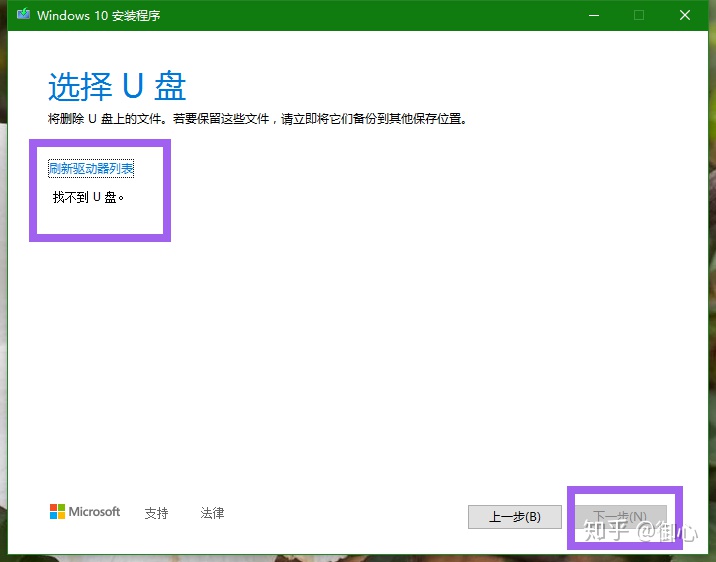Open the 支持 link
Screen dimensions: 716x562
point(156,513)
